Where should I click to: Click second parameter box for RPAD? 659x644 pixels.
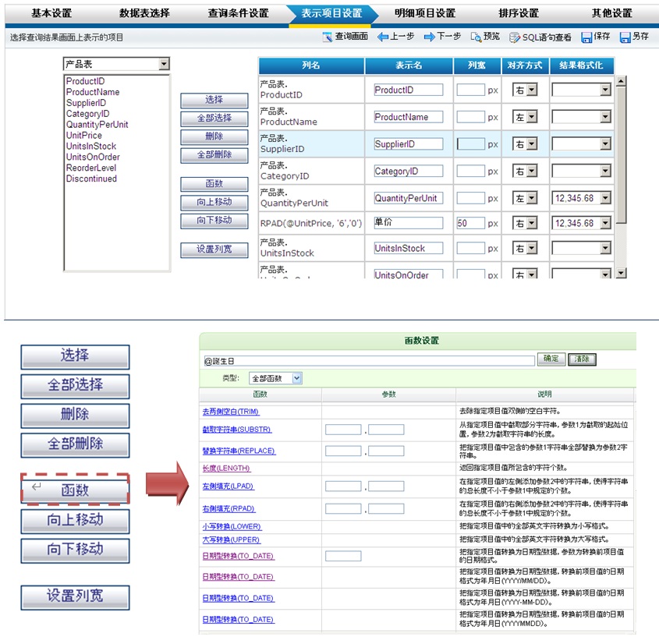point(386,509)
